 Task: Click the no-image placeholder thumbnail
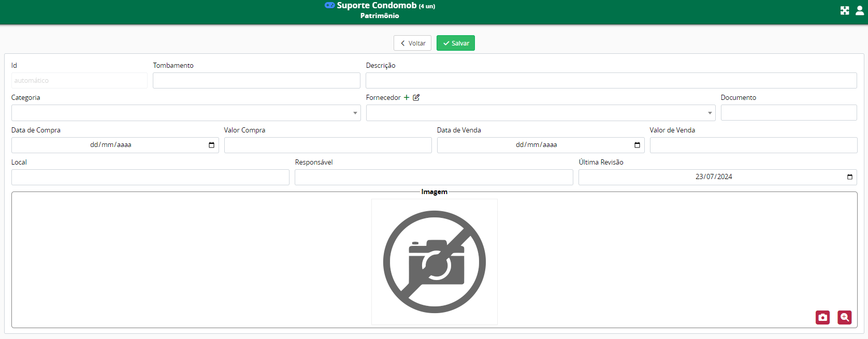tap(434, 262)
